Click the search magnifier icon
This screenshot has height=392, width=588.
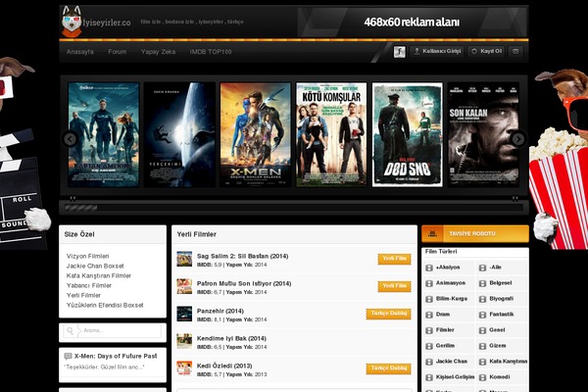(x=70, y=331)
